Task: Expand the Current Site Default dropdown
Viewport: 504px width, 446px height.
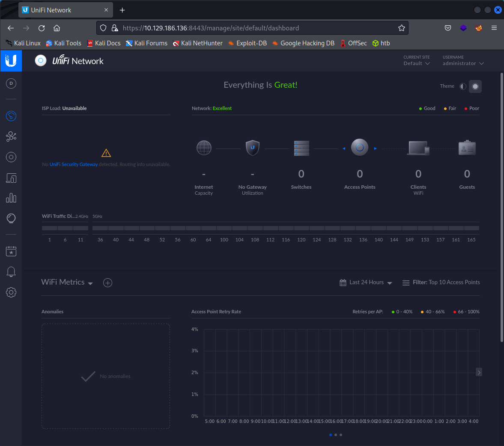Action: [416, 63]
